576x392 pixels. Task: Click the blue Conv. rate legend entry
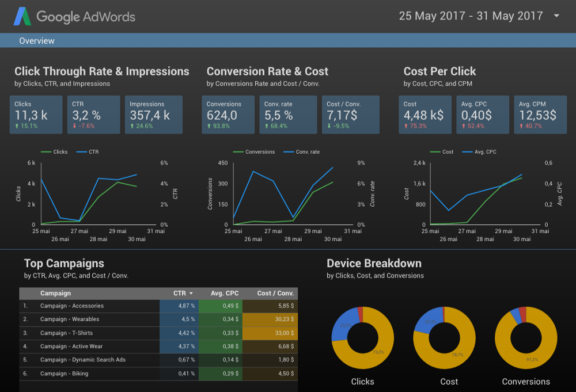click(302, 151)
